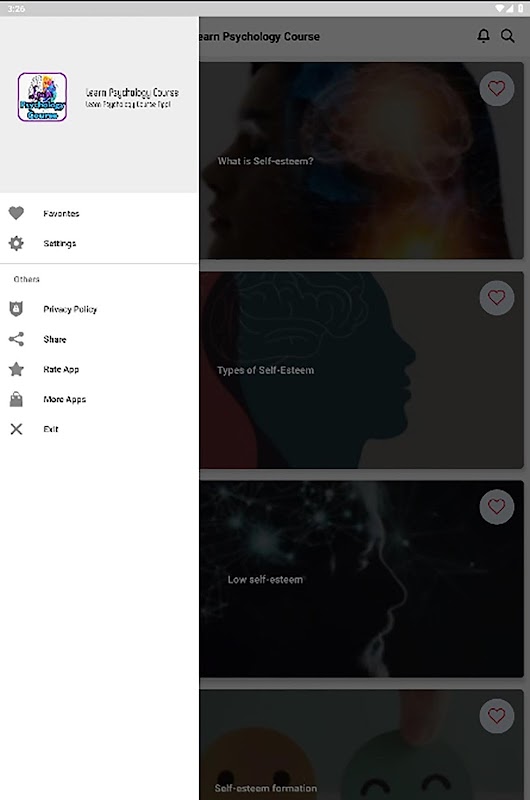Image resolution: width=530 pixels, height=800 pixels.
Task: Select the Exit menu entry
Action: click(x=99, y=429)
